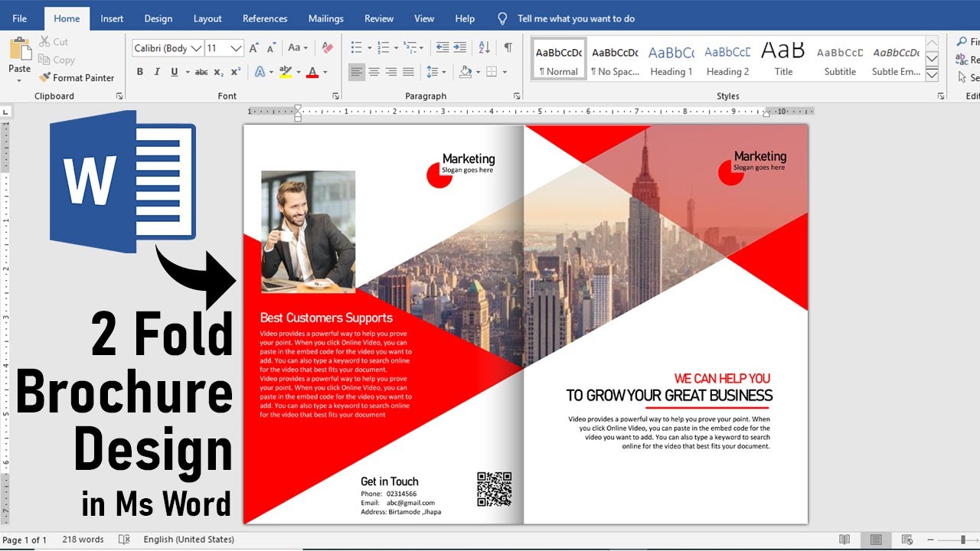Switch to the Mailings tab
This screenshot has height=551, width=980.
point(326,18)
